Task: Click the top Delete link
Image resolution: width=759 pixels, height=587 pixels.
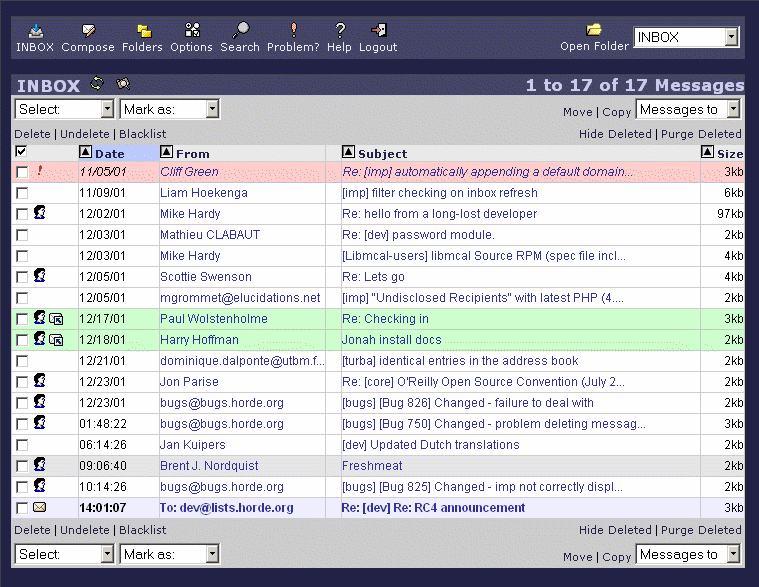Action: (32, 134)
